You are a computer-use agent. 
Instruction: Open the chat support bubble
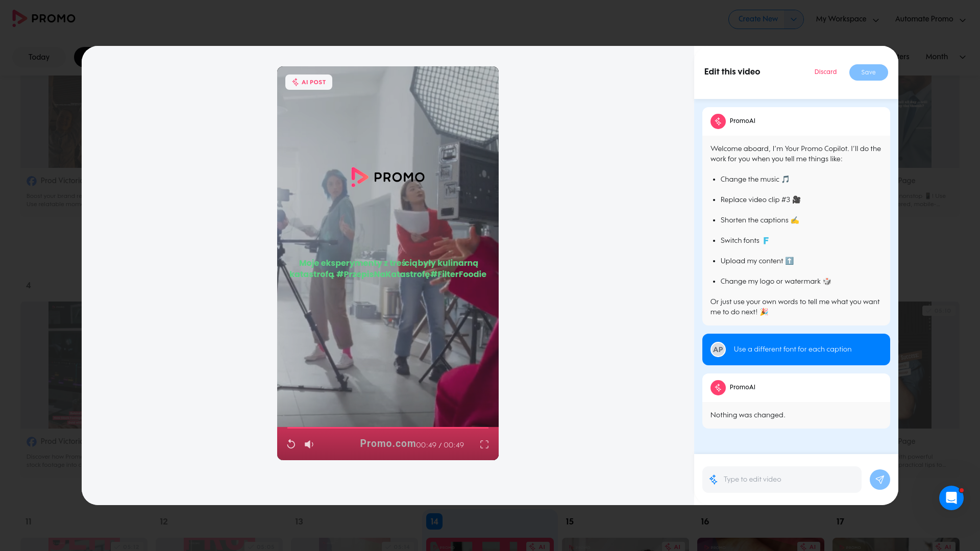coord(951,498)
